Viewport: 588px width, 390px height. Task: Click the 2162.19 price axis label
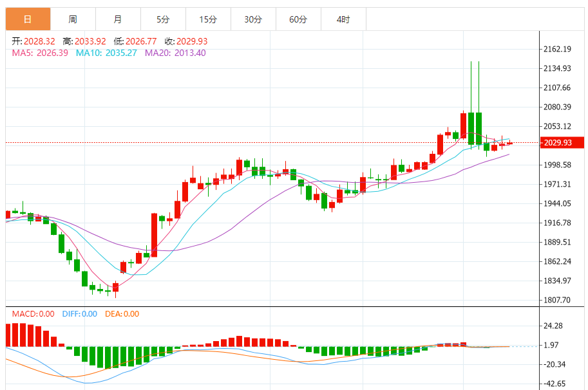click(x=557, y=49)
